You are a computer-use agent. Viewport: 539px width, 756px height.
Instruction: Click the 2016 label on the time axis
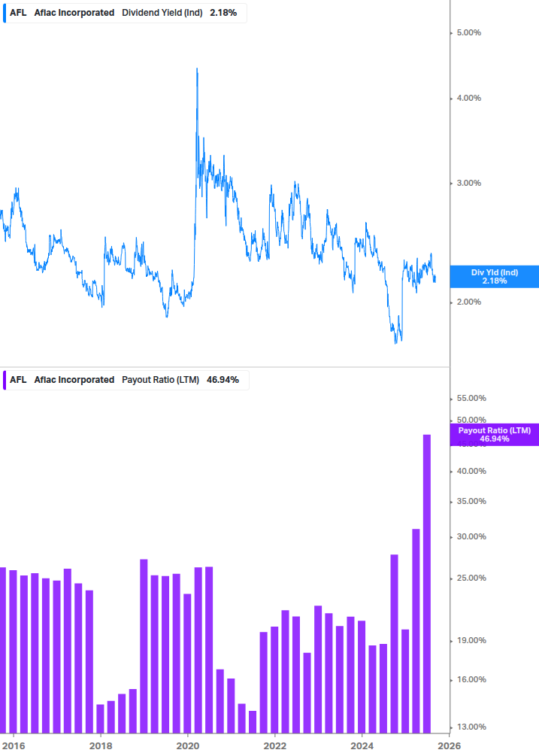[x=13, y=746]
